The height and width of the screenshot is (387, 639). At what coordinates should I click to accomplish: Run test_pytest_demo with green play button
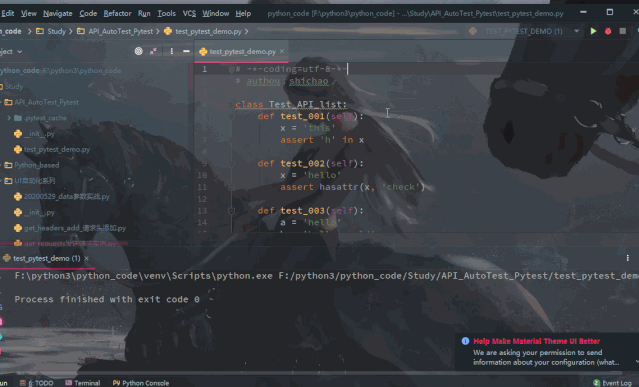coord(593,31)
